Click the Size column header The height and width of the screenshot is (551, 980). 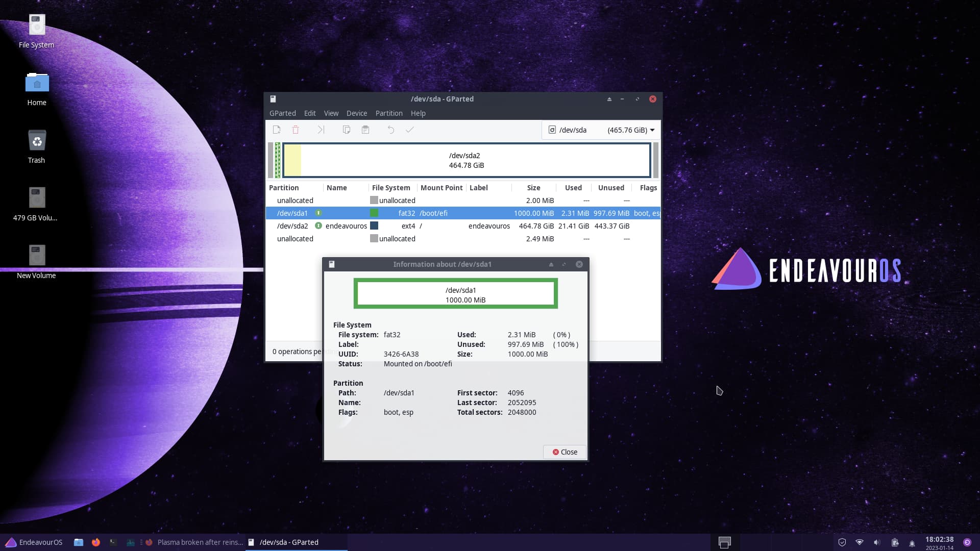[533, 188]
